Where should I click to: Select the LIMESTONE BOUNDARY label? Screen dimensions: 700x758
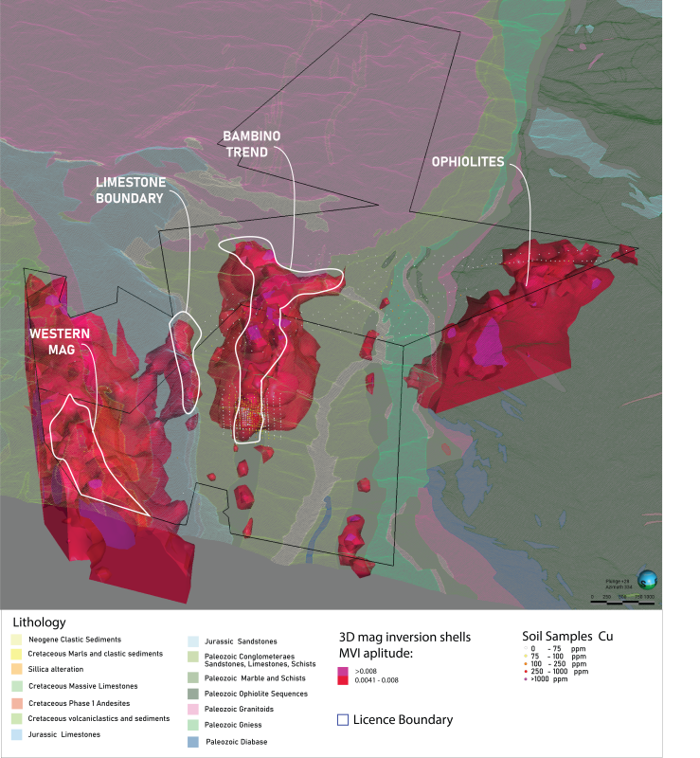(130, 189)
